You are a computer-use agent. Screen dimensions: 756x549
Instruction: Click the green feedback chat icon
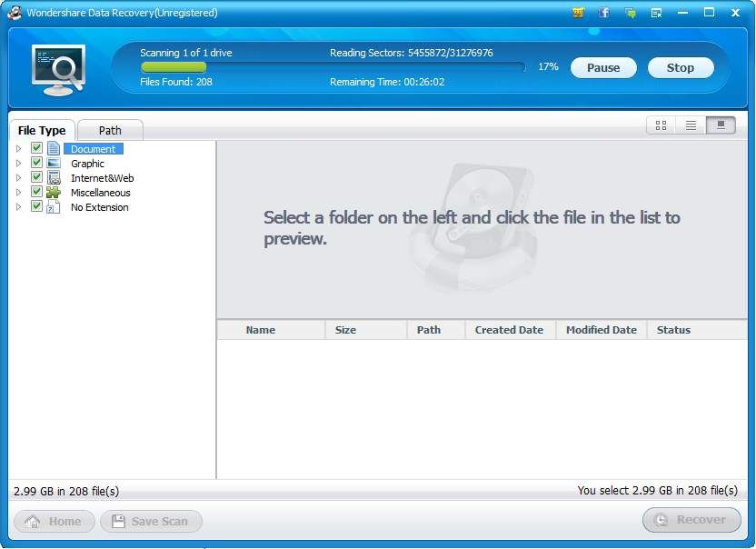(x=630, y=13)
